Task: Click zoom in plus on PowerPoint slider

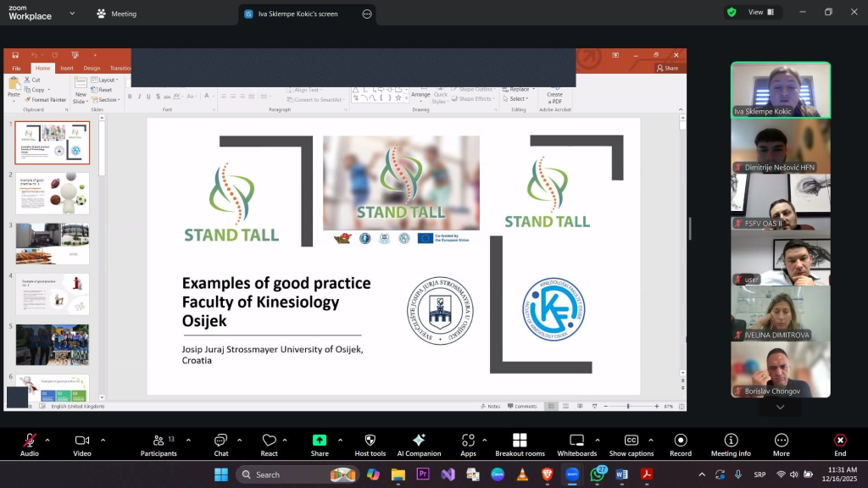Action: coord(657,406)
